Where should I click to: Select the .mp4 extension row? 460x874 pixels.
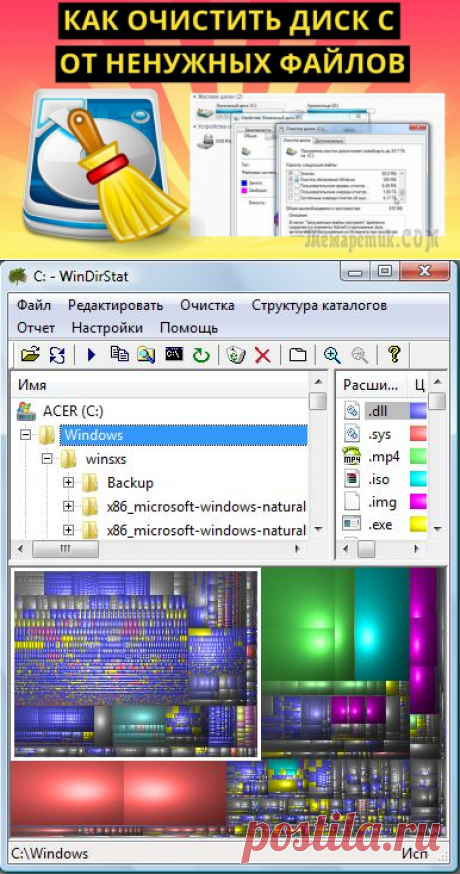pos(382,457)
